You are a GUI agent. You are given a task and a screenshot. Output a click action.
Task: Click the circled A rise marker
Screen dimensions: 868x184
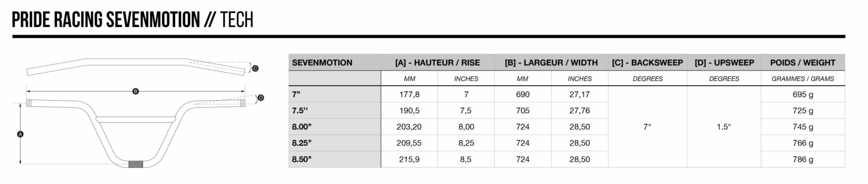pyautogui.click(x=20, y=134)
